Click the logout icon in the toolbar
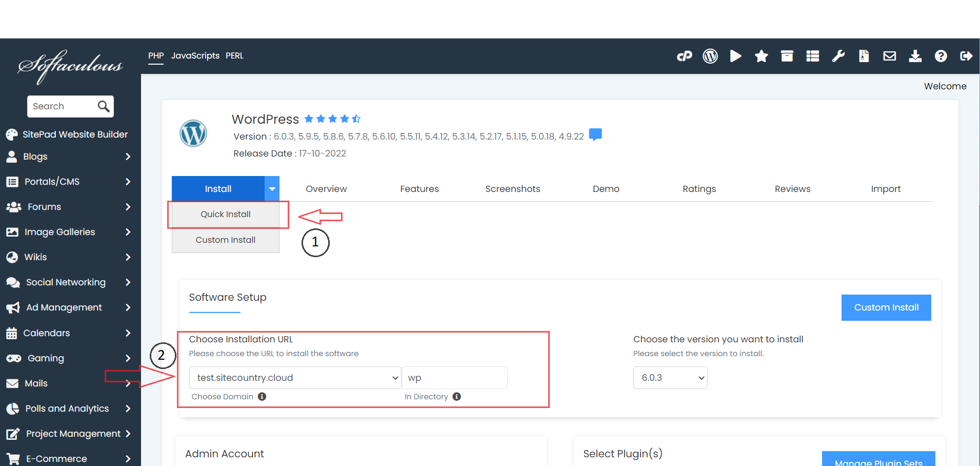The image size is (980, 466). [967, 56]
